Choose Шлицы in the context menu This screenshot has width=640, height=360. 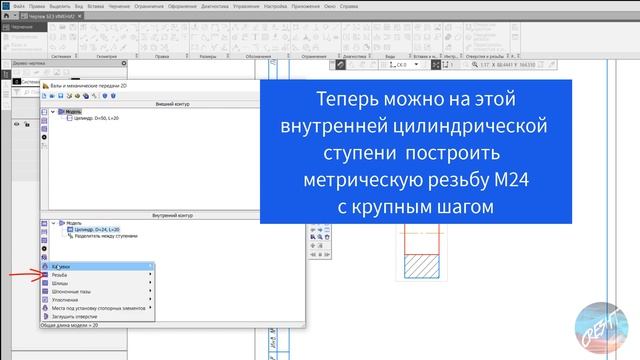click(97, 283)
